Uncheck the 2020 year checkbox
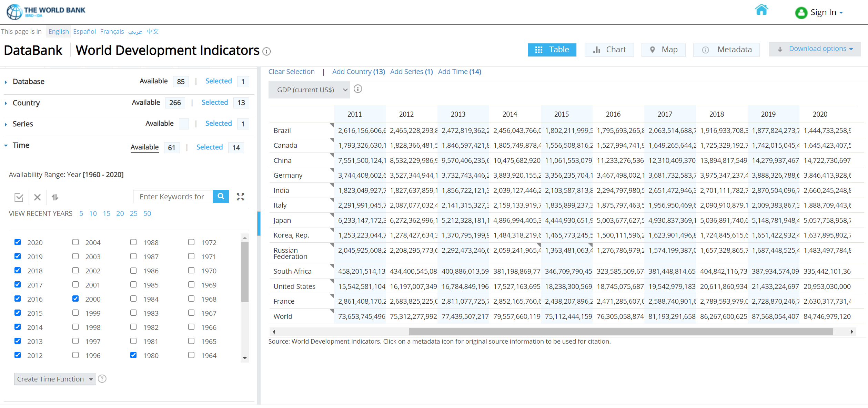868x408 pixels. [x=18, y=242]
